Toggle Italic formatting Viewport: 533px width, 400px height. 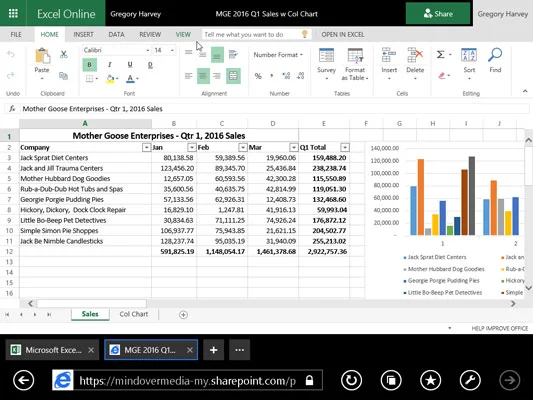(x=109, y=65)
